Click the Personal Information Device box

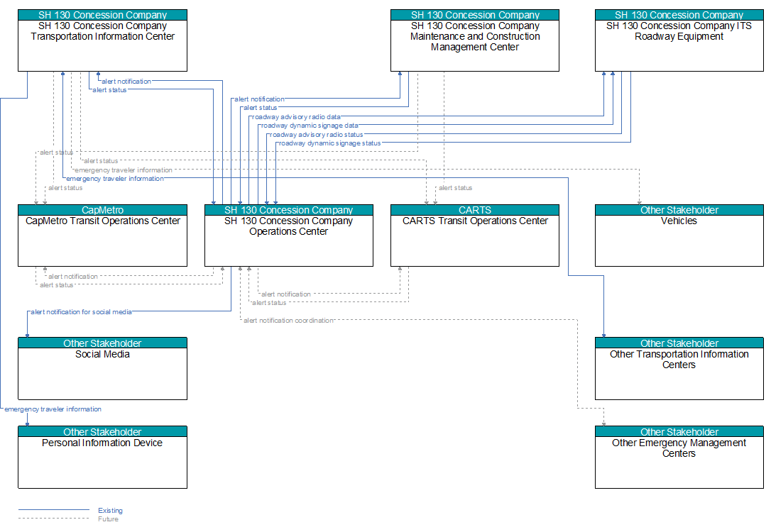point(102,457)
